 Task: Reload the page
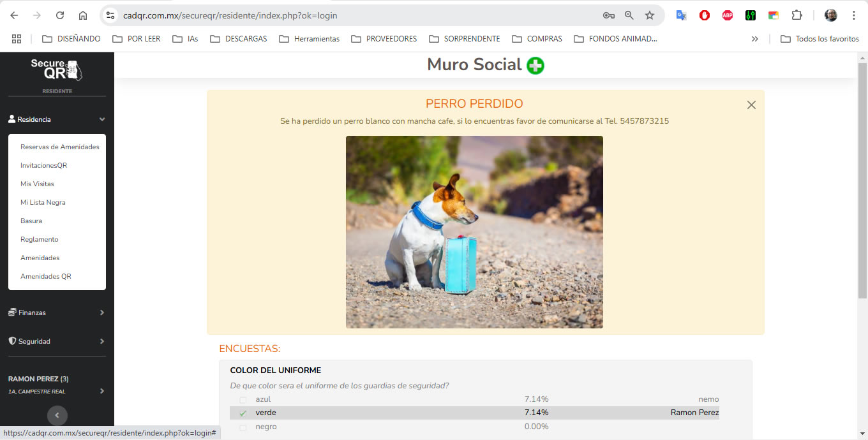pos(60,15)
